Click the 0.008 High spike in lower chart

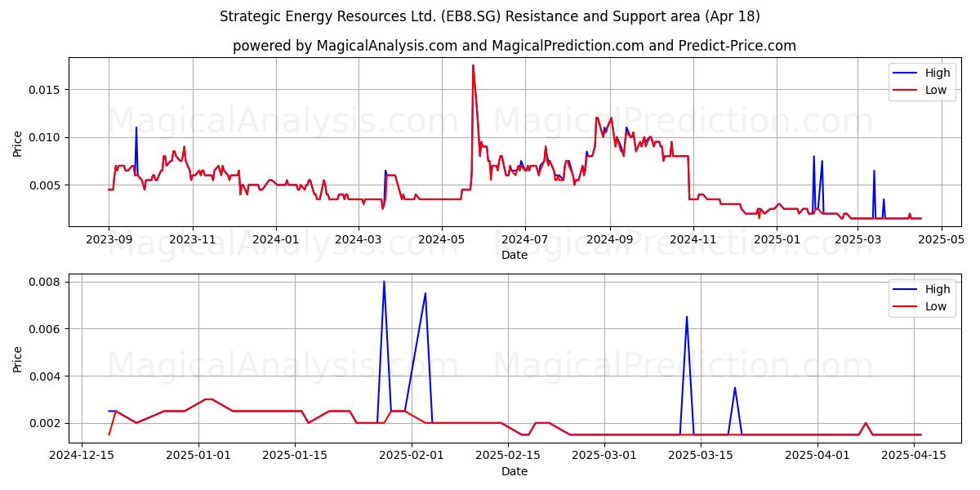[384, 283]
